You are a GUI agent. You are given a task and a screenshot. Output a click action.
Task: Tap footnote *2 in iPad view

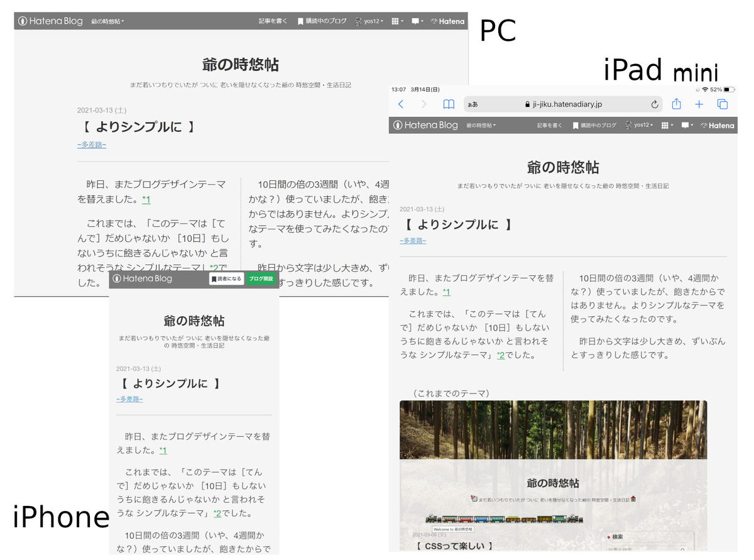coord(501,355)
